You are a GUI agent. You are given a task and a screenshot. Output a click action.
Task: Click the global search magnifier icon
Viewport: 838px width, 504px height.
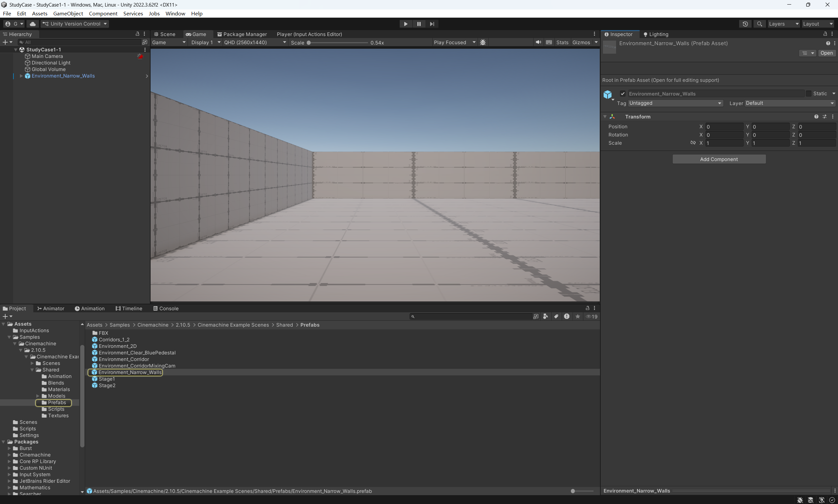[x=759, y=24]
